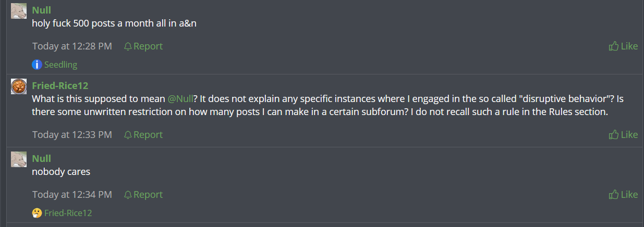Click Null's avatar on the 'nobody cares' post

19,159
